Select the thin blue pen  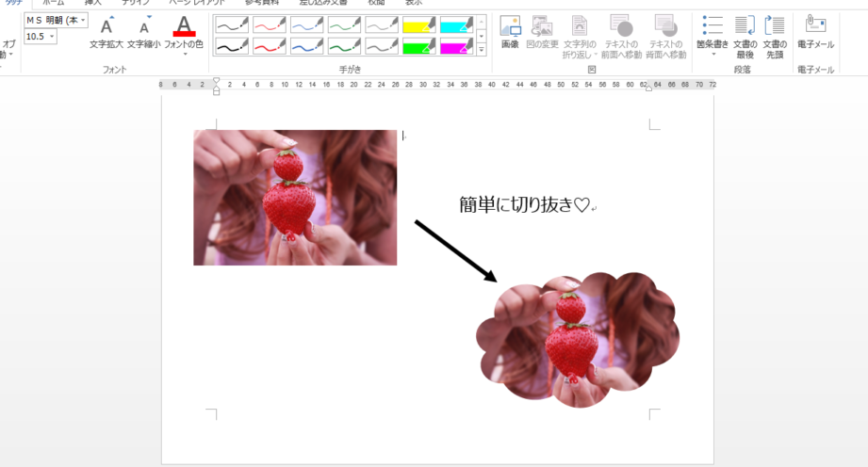click(x=306, y=24)
